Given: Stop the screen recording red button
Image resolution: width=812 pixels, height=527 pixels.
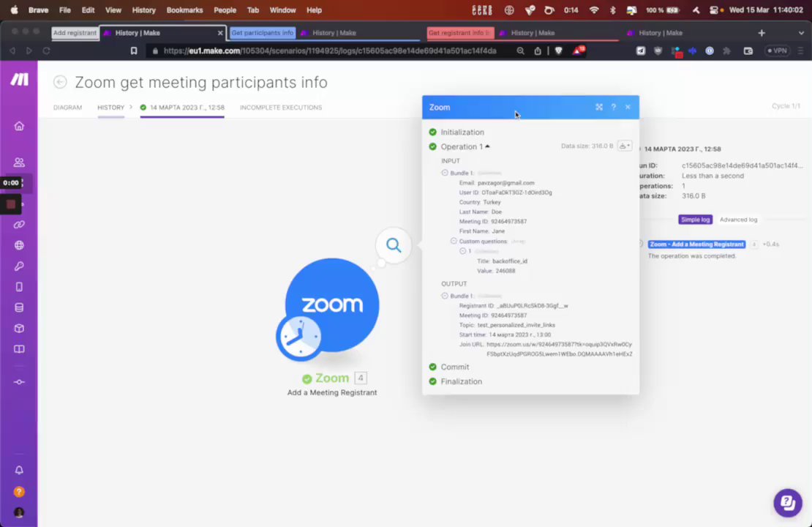Looking at the screenshot, I should tap(11, 204).
